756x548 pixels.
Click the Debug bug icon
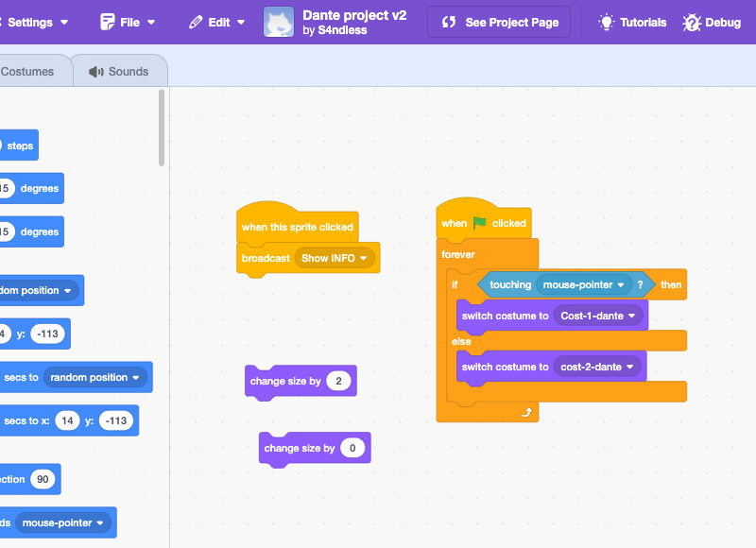(692, 22)
